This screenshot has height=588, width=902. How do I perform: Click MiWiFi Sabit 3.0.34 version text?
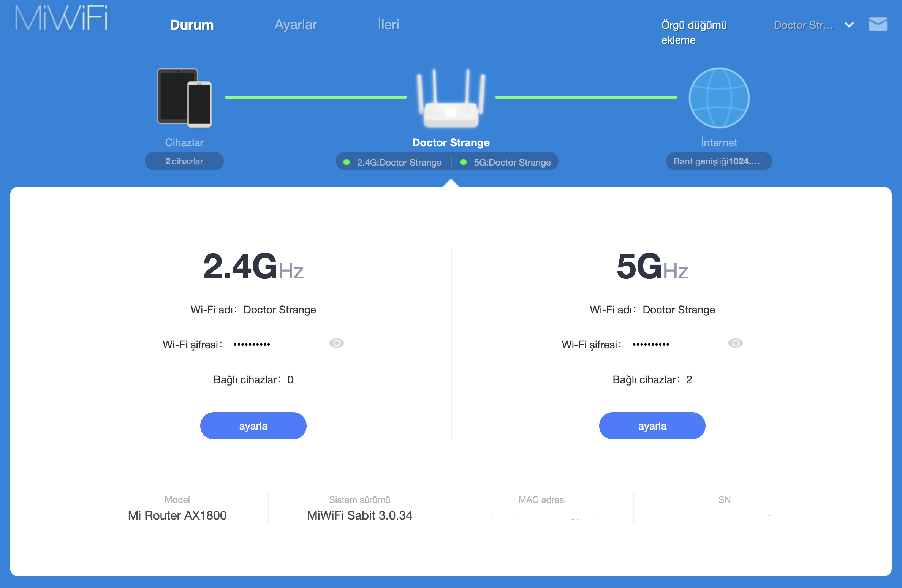359,515
